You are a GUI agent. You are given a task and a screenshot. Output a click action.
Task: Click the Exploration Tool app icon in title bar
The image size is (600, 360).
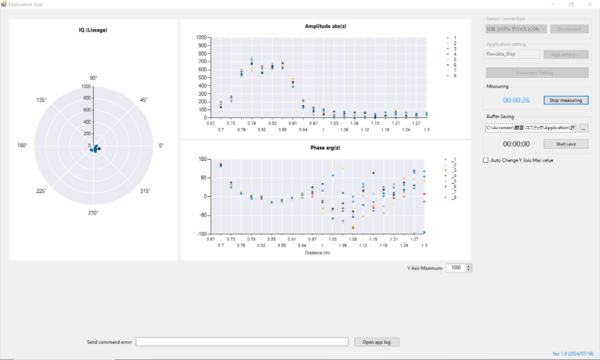[4, 4]
